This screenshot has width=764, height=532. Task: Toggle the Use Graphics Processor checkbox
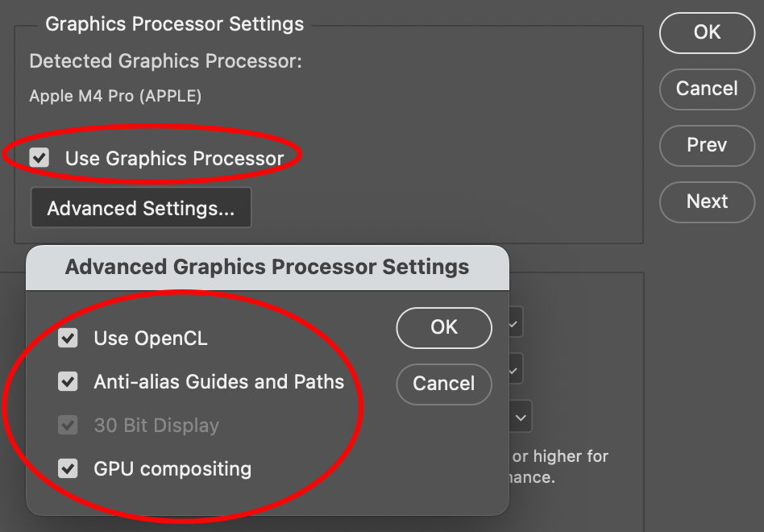39,157
